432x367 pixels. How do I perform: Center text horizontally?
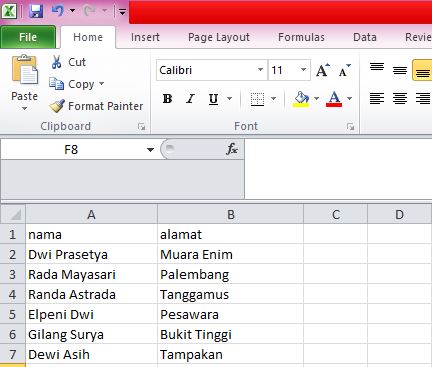point(400,99)
